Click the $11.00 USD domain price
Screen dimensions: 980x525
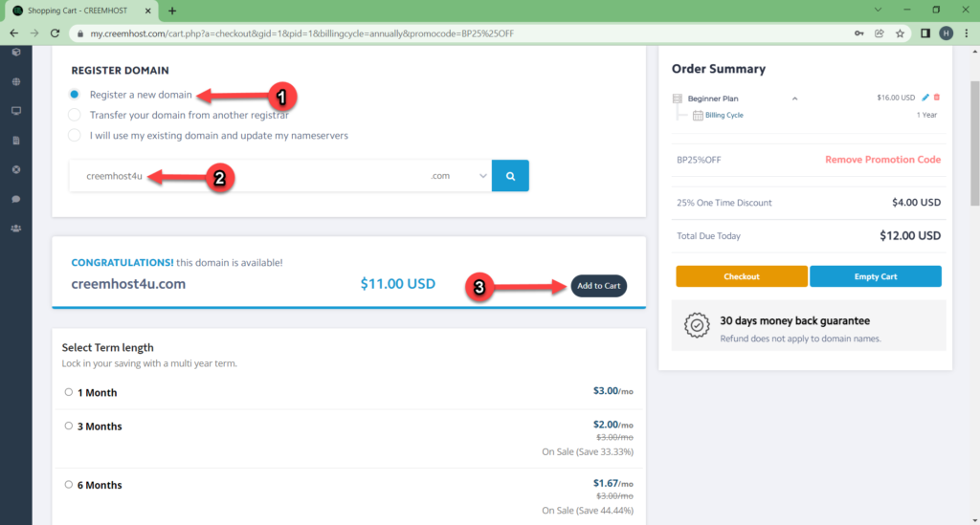click(397, 284)
